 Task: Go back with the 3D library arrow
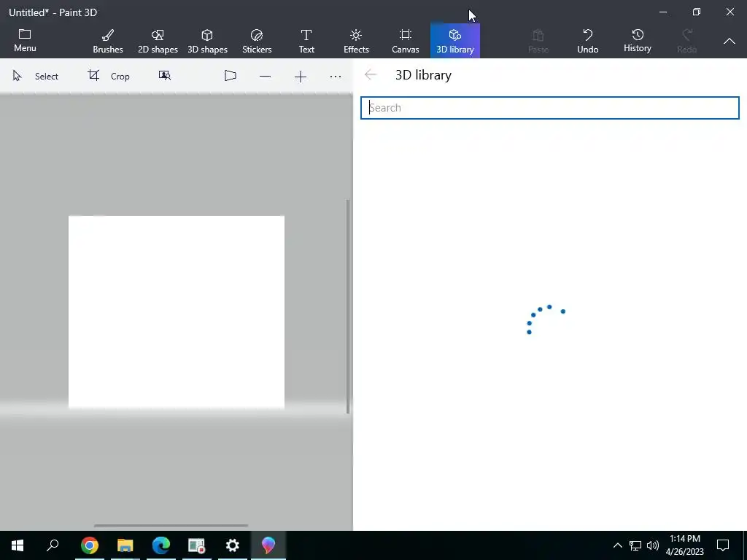coord(370,75)
